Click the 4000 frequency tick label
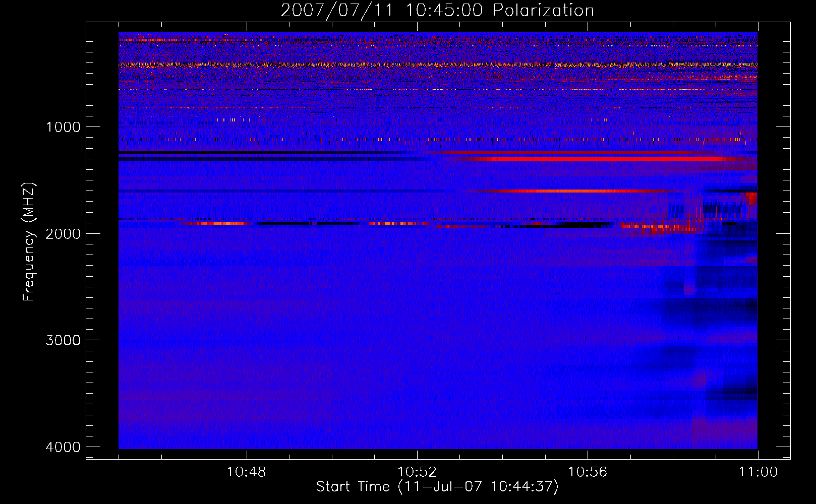The image size is (816, 504). (x=63, y=447)
